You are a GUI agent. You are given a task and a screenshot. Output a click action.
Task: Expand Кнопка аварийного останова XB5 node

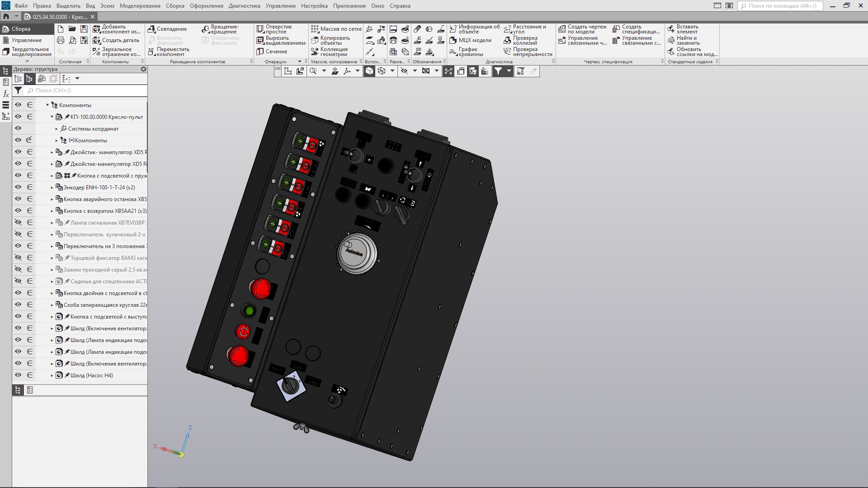[x=52, y=199]
